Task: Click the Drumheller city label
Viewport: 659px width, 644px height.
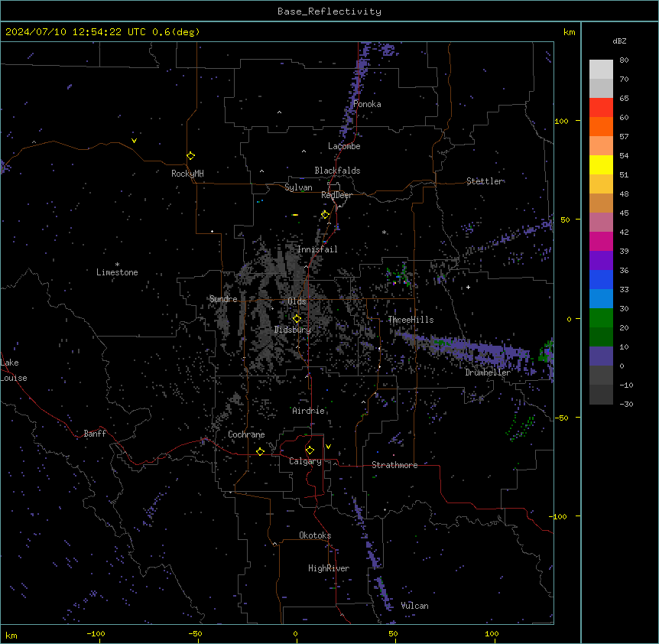Action: click(x=488, y=372)
